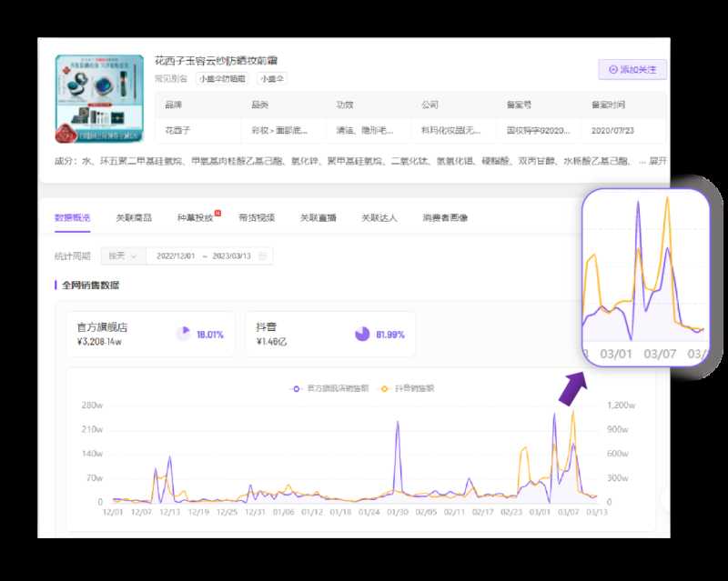
Task: Open the 带货视频 tab
Action: (x=257, y=218)
